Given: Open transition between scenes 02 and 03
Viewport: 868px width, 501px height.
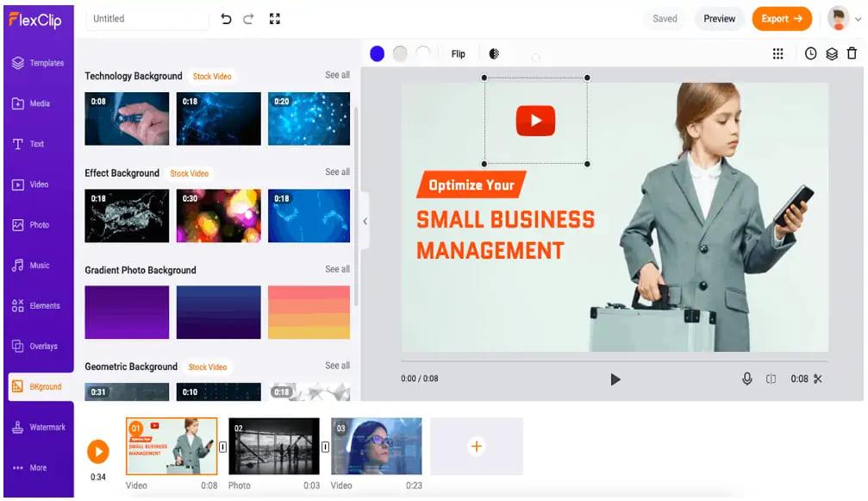Looking at the screenshot, I should pos(325,447).
